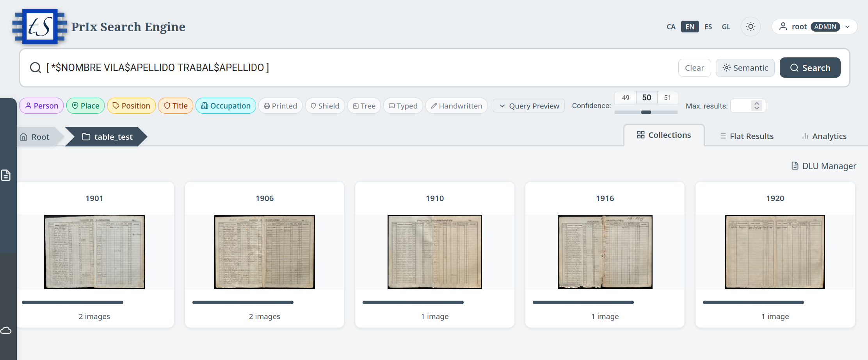Expand the Query Preview panel

pos(529,106)
